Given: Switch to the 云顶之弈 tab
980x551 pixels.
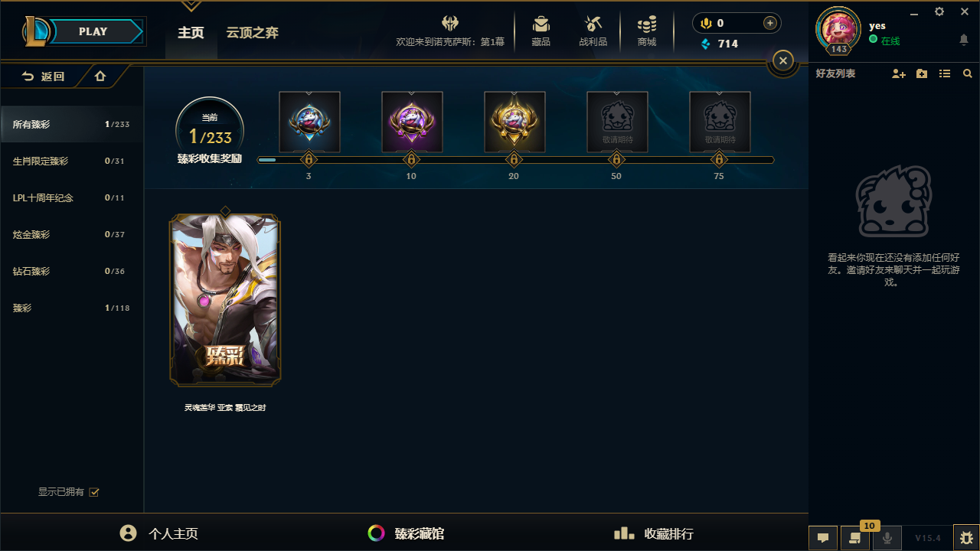Looking at the screenshot, I should point(252,32).
